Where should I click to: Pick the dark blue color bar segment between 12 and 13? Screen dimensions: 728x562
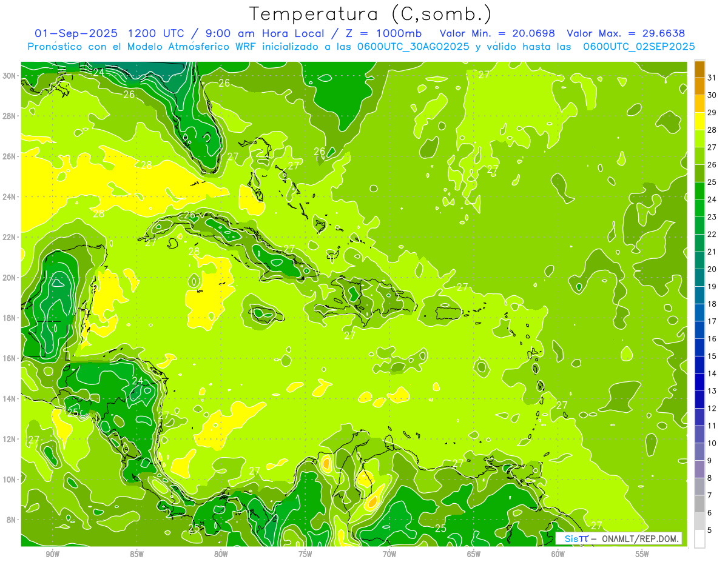click(x=700, y=400)
